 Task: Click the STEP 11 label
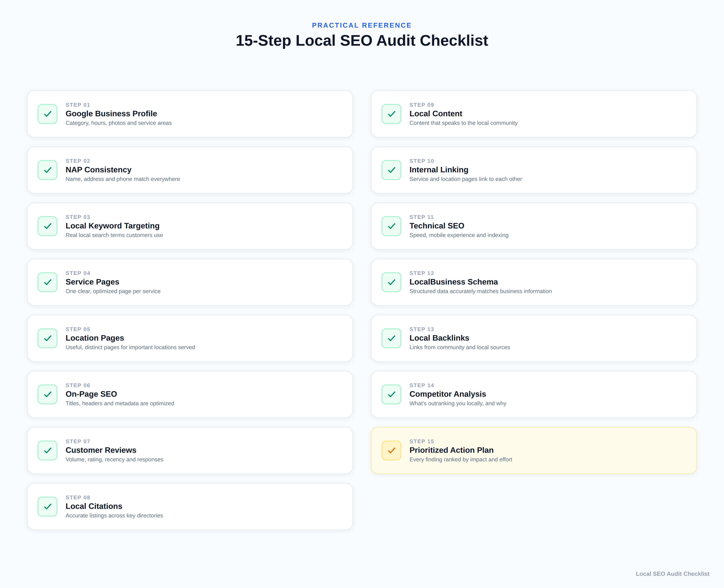(x=422, y=217)
